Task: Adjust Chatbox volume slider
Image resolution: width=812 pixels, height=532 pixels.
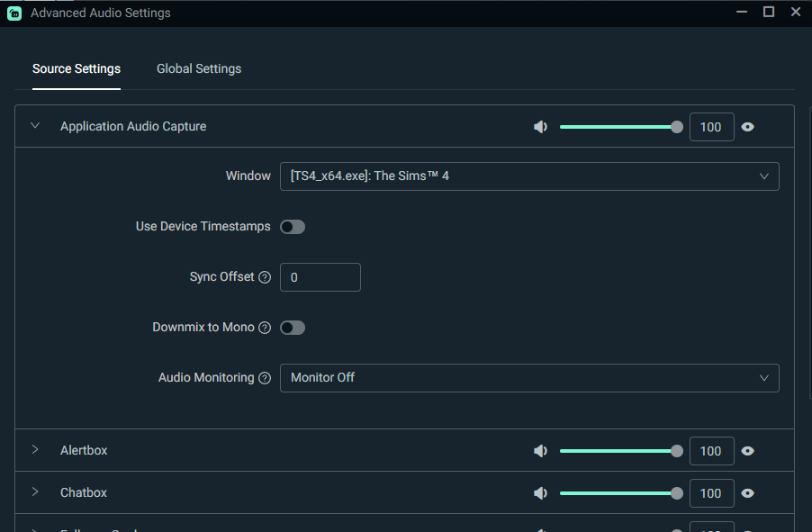Action: point(621,493)
